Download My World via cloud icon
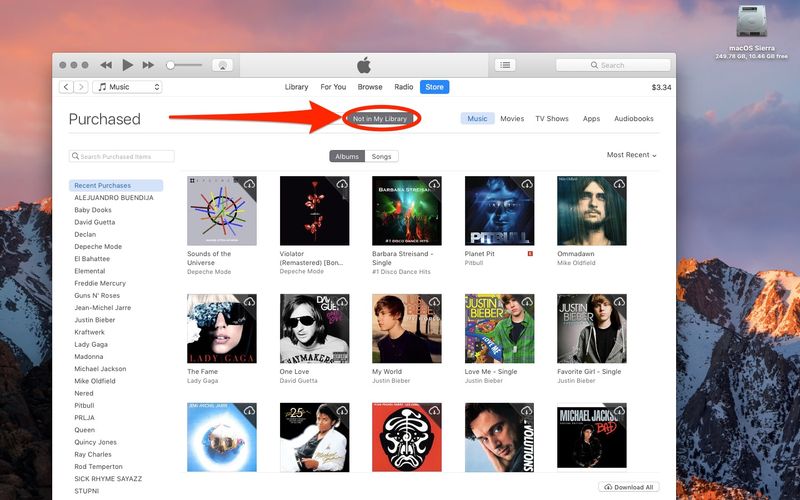Screen dimensions: 800x500 pos(434,302)
